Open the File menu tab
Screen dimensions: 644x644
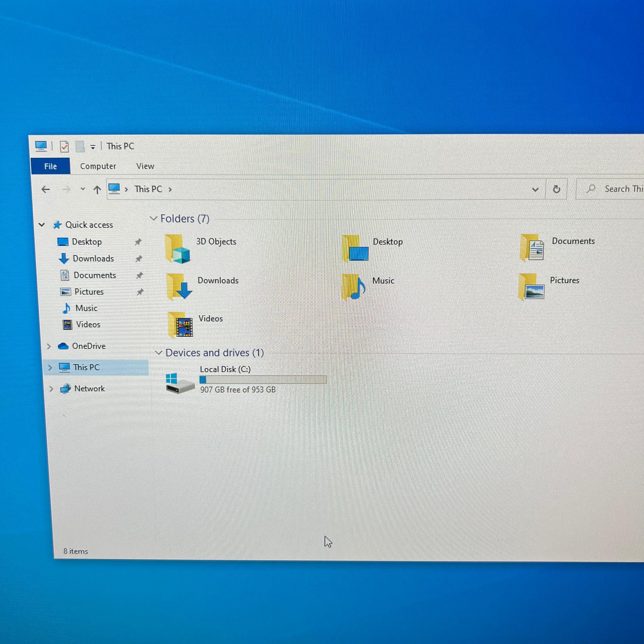pyautogui.click(x=51, y=166)
